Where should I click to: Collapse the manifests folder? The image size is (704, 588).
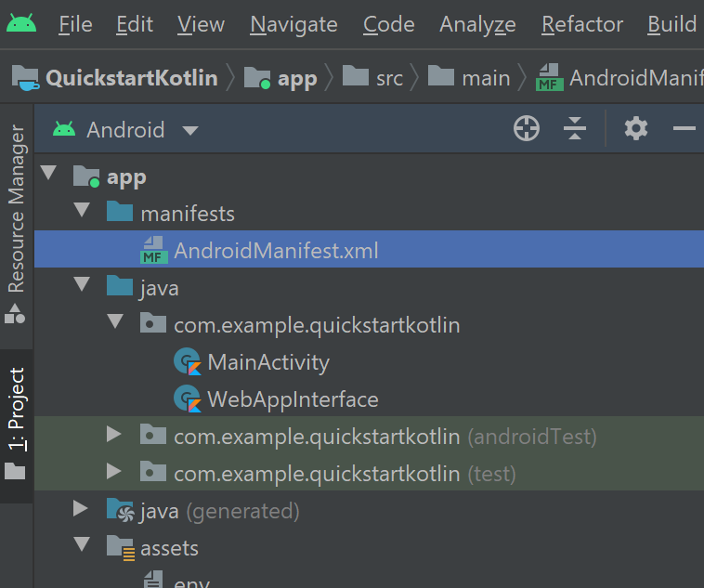click(x=82, y=210)
